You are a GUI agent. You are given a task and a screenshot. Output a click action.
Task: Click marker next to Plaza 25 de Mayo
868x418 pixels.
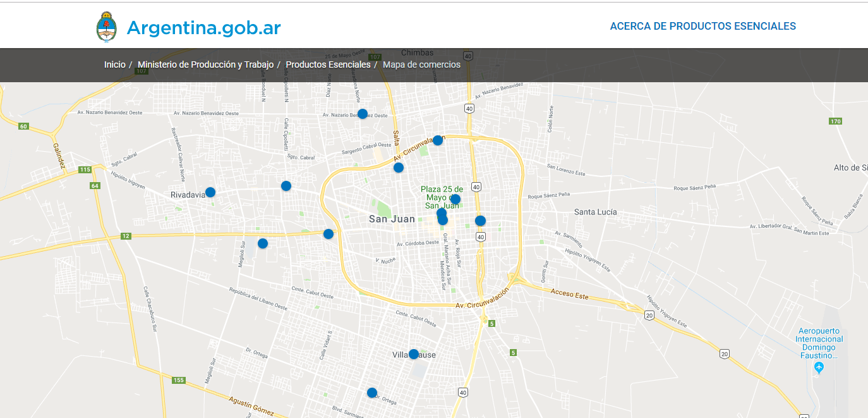coord(455,199)
